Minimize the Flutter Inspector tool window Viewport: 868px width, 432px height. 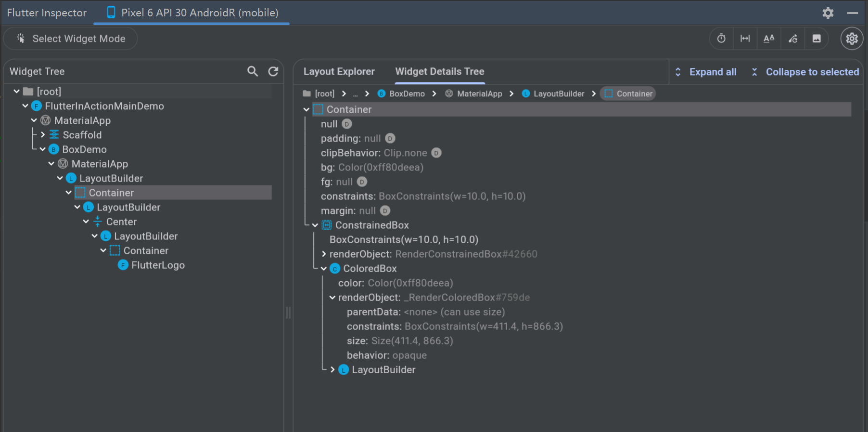tap(852, 13)
